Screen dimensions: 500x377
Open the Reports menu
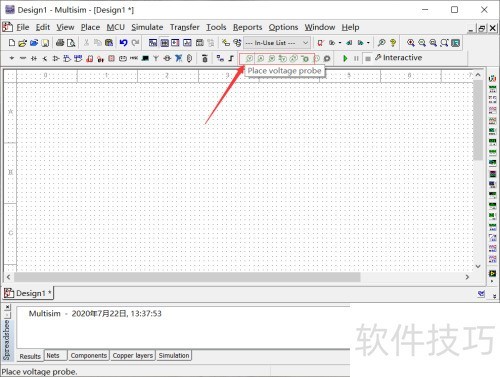point(247,27)
